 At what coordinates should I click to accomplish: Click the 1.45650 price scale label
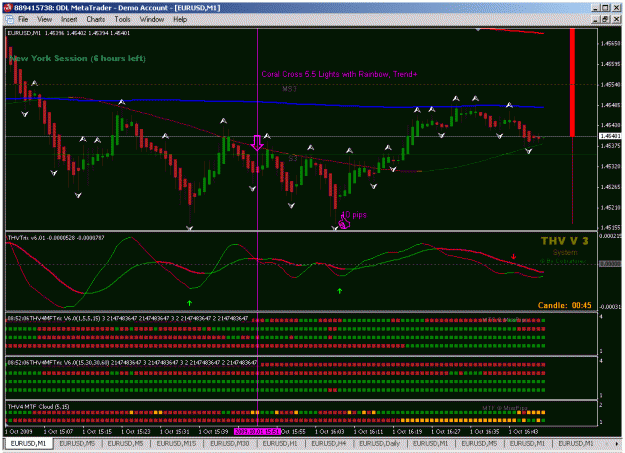pos(611,43)
